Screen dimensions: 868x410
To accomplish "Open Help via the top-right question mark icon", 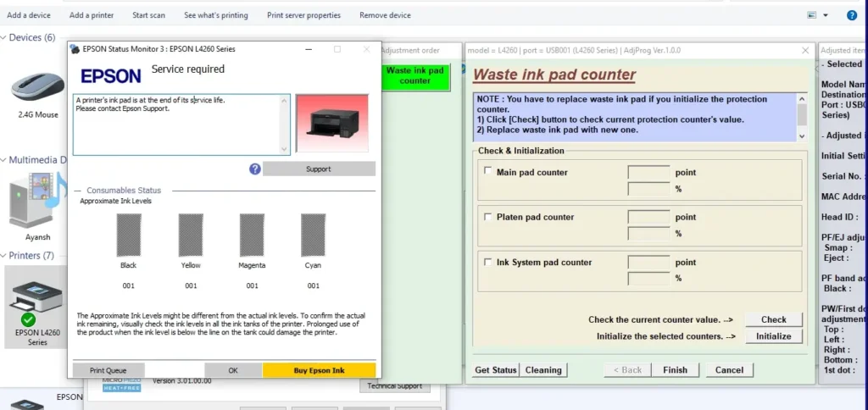I will [x=852, y=15].
